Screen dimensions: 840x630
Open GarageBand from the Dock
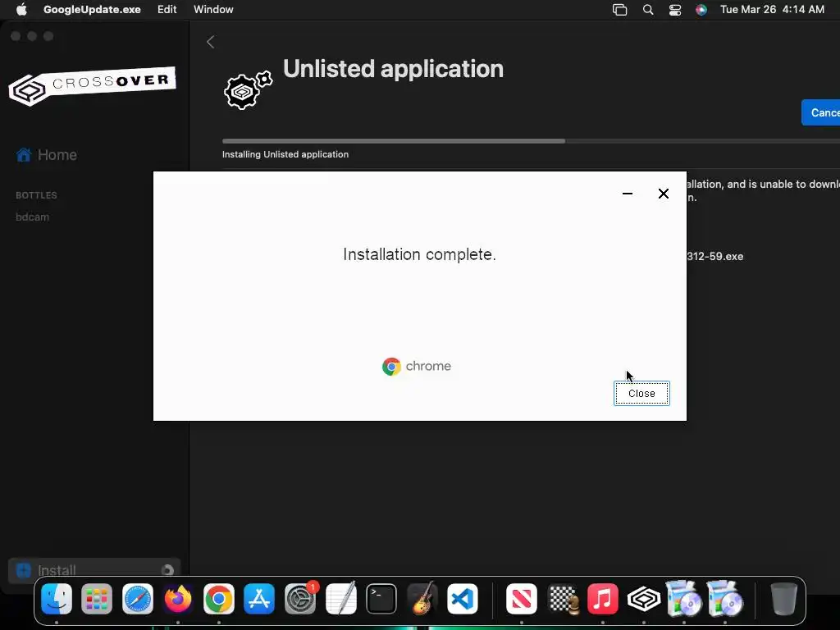422,599
